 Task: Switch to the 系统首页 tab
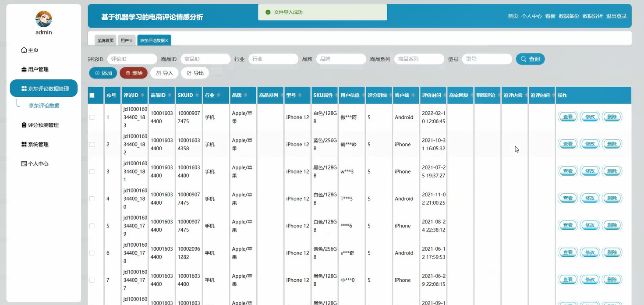coord(106,40)
